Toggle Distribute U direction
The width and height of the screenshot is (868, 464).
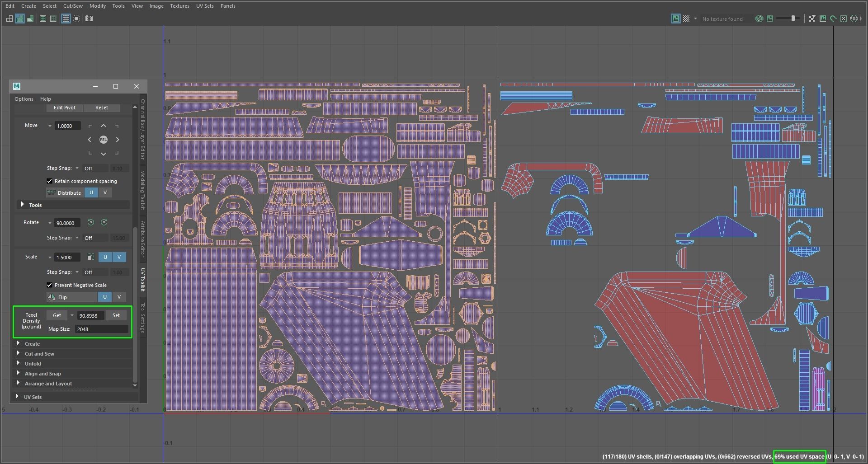[91, 192]
